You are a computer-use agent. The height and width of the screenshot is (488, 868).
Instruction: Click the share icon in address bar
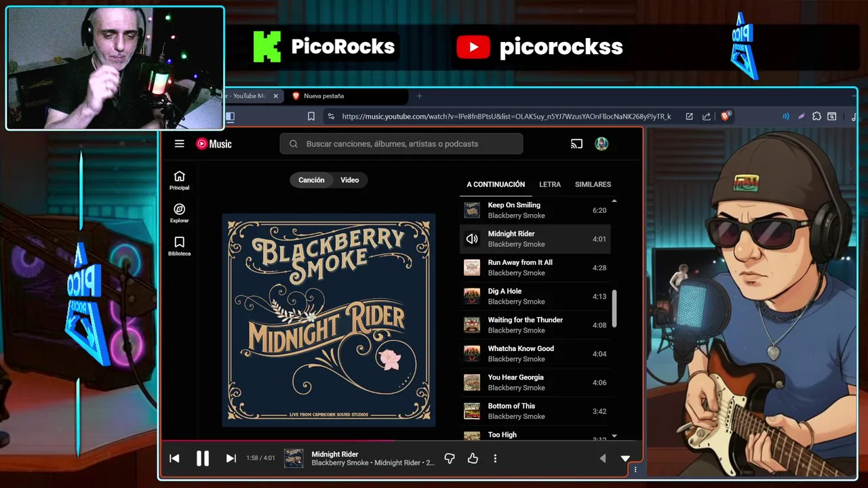coord(707,117)
